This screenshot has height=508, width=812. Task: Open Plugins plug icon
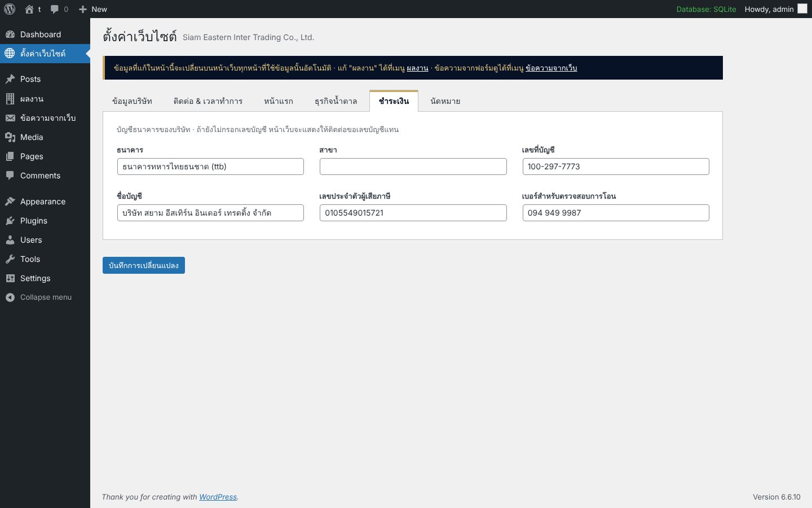10,221
